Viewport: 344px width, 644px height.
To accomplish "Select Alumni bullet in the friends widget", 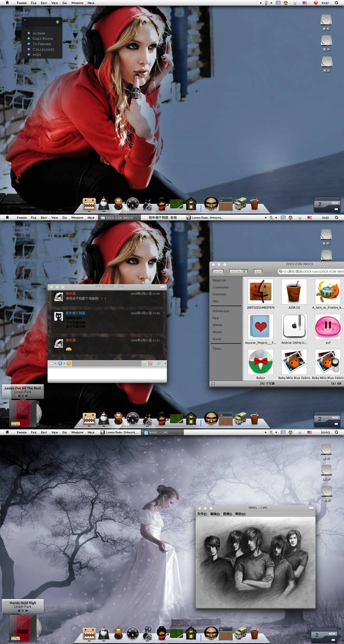I will [29, 33].
